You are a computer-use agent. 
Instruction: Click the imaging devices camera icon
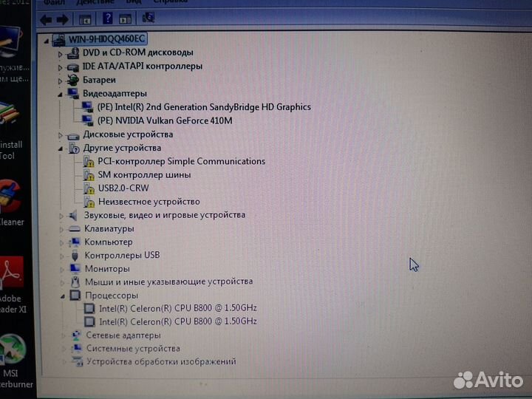[x=78, y=361]
